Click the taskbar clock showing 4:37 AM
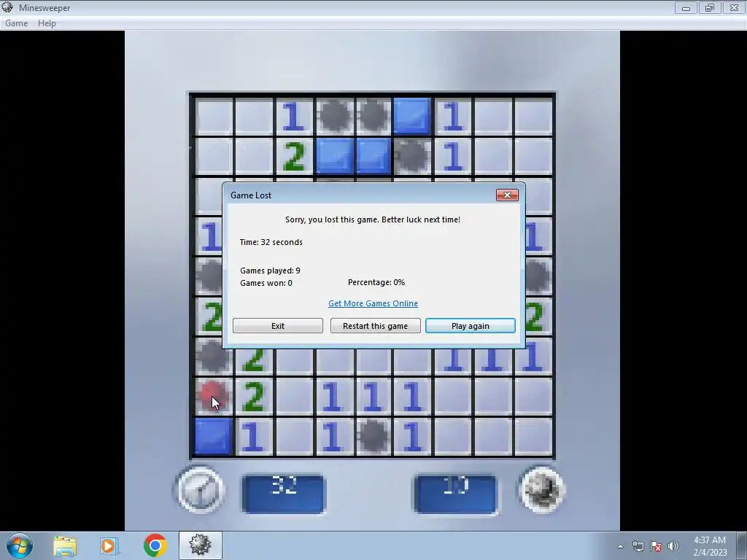The height and width of the screenshot is (560, 747). tap(710, 546)
